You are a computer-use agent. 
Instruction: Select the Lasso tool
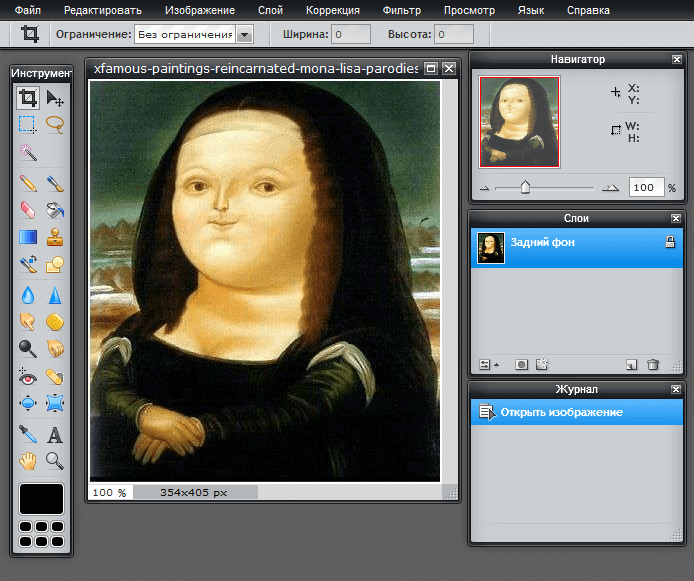click(x=55, y=125)
